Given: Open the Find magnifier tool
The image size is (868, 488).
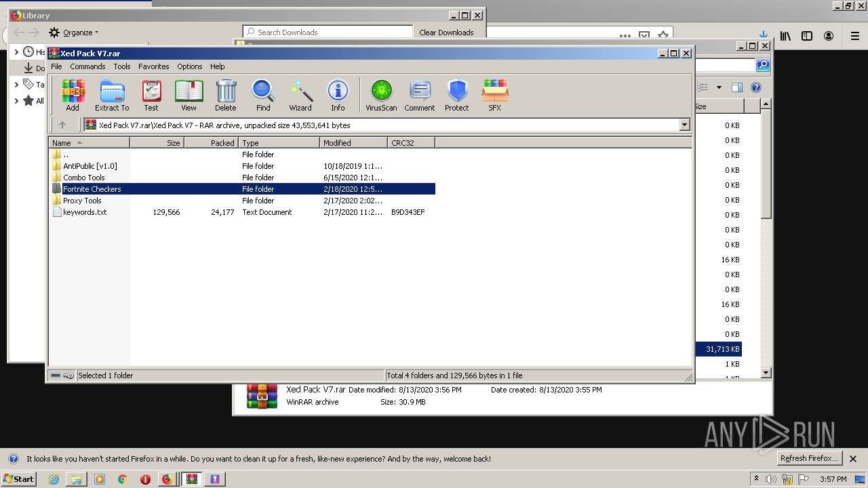Looking at the screenshot, I should [263, 95].
